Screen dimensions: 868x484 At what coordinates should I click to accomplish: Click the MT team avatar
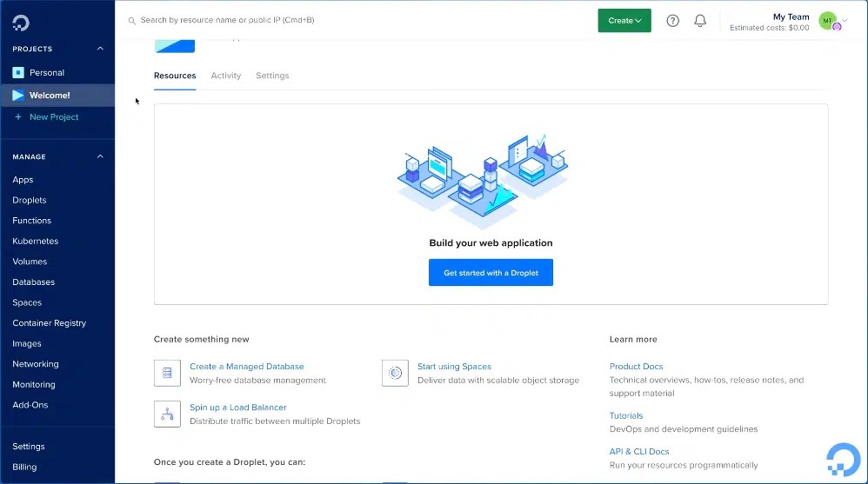click(829, 21)
